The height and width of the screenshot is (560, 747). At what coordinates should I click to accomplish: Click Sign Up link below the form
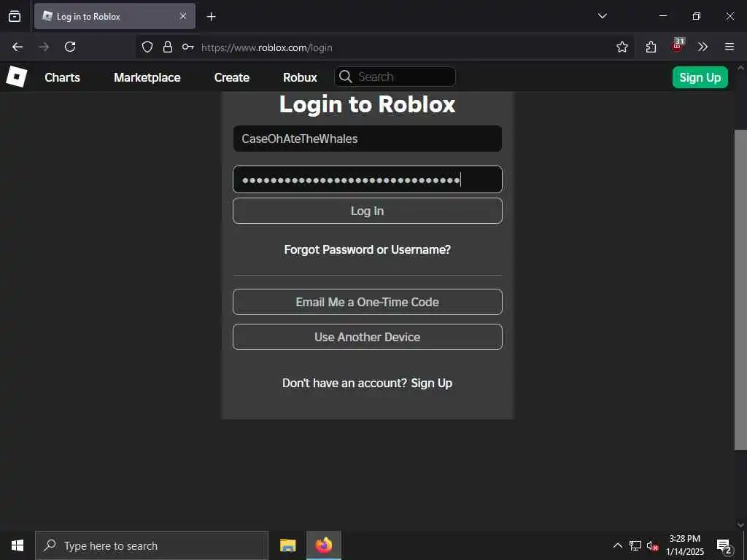pyautogui.click(x=432, y=383)
